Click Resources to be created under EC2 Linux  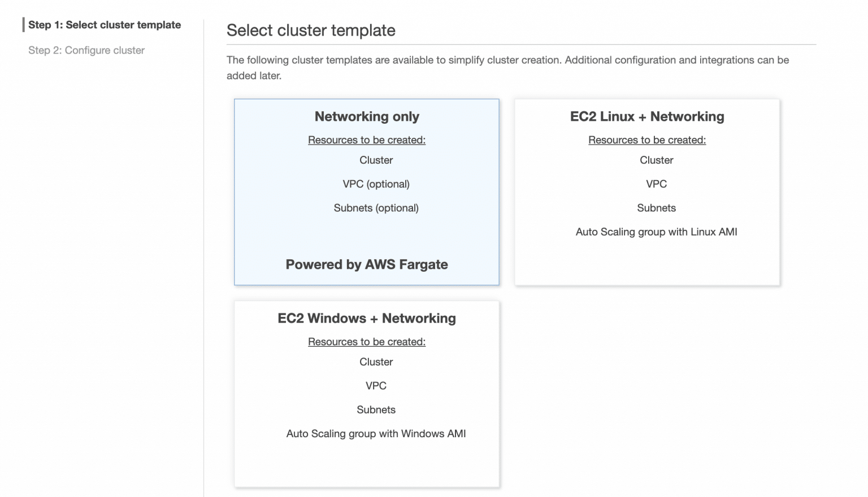[646, 139]
